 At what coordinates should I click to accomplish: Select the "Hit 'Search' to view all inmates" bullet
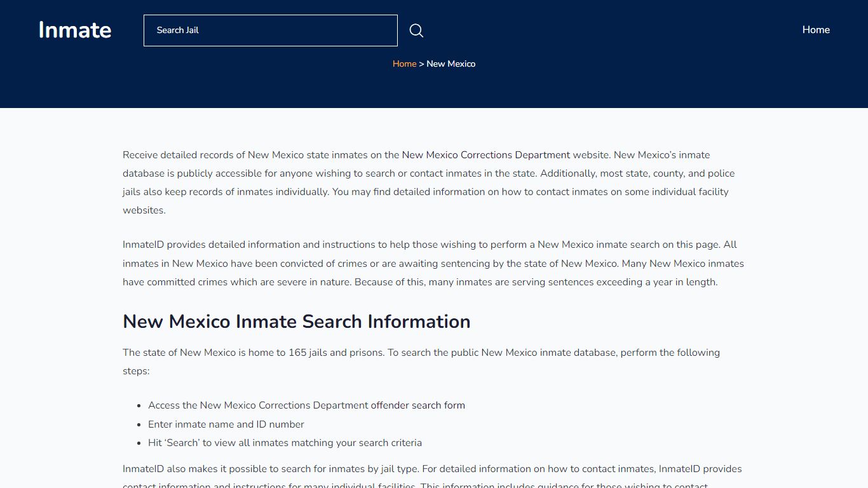285,443
